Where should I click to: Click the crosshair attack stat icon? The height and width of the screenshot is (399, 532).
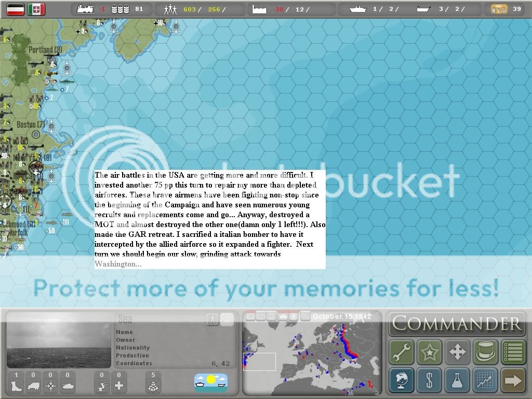pos(50,386)
